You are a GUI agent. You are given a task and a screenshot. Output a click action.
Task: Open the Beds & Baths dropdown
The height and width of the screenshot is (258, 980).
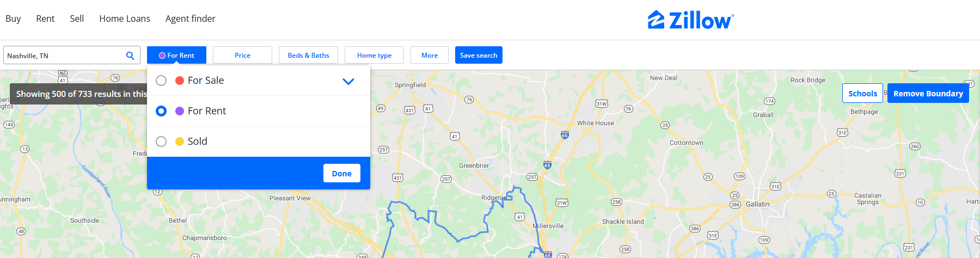[x=308, y=55]
